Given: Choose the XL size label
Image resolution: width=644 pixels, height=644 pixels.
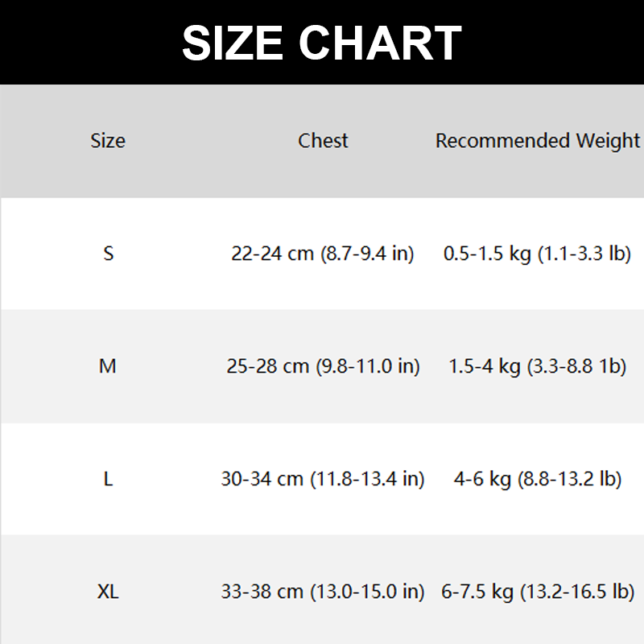Looking at the screenshot, I should pyautogui.click(x=108, y=592).
